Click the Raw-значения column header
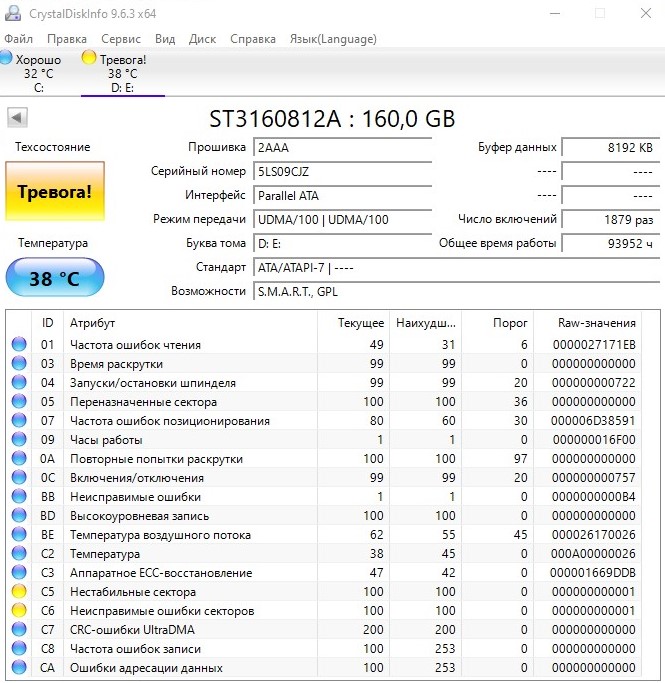Screen dimensions: 665x683 588,323
